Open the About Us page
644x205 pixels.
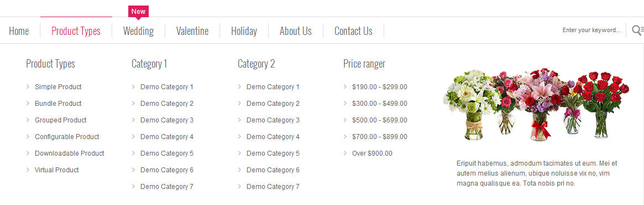(x=296, y=31)
